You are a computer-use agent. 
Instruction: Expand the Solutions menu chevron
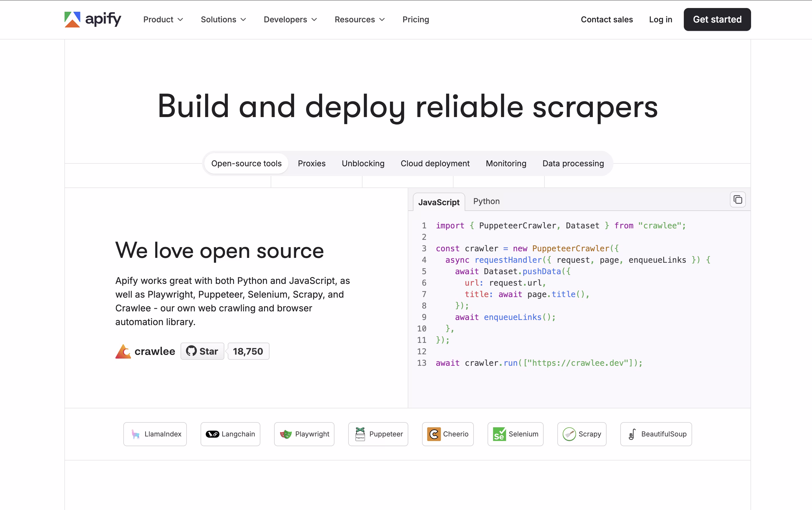tap(243, 19)
